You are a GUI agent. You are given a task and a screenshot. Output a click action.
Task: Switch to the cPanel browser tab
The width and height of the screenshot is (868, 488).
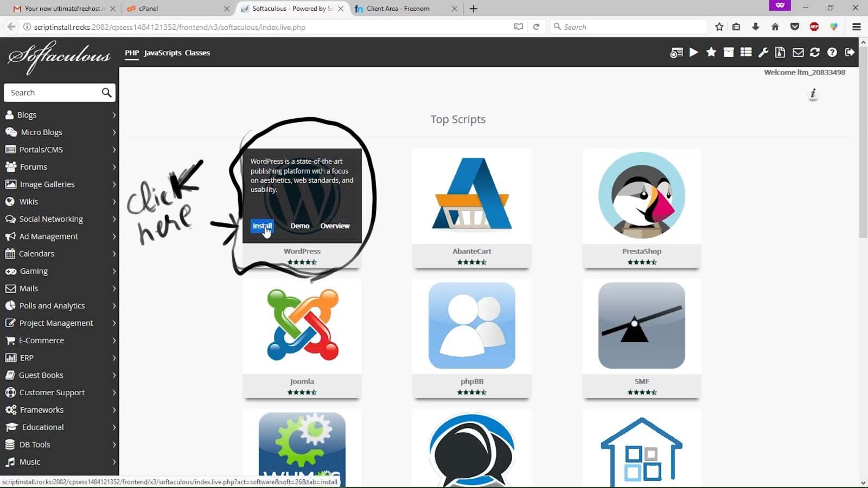pos(177,9)
